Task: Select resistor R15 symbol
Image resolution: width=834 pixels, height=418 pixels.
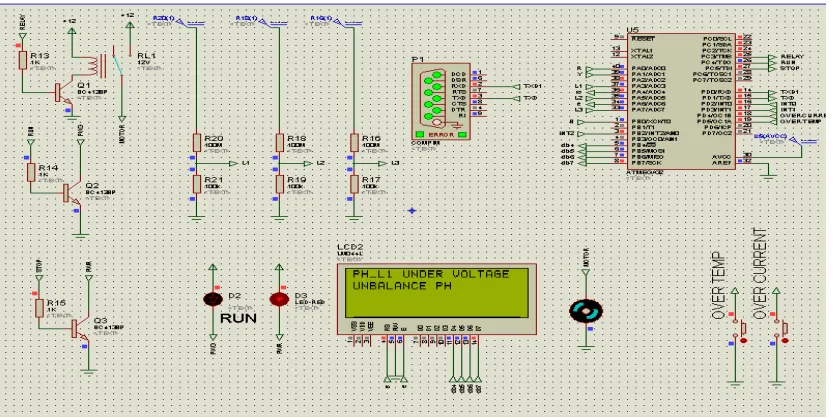Action: tap(39, 308)
